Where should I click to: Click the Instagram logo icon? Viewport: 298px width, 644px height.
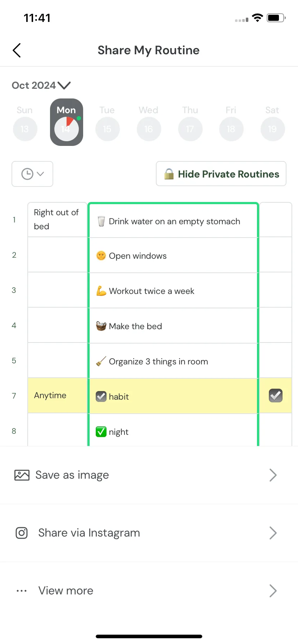click(22, 533)
